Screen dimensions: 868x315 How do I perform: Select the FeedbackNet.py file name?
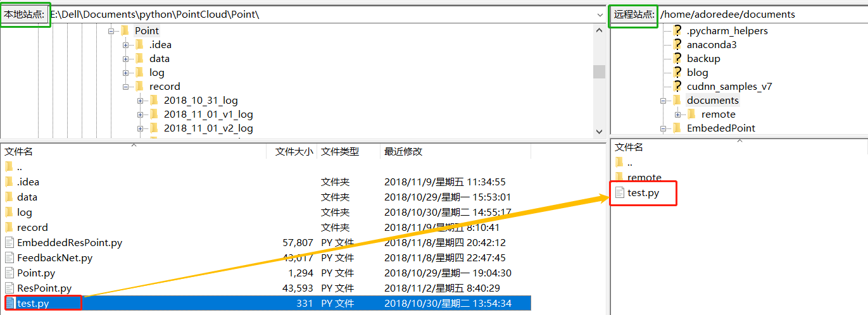pos(55,257)
